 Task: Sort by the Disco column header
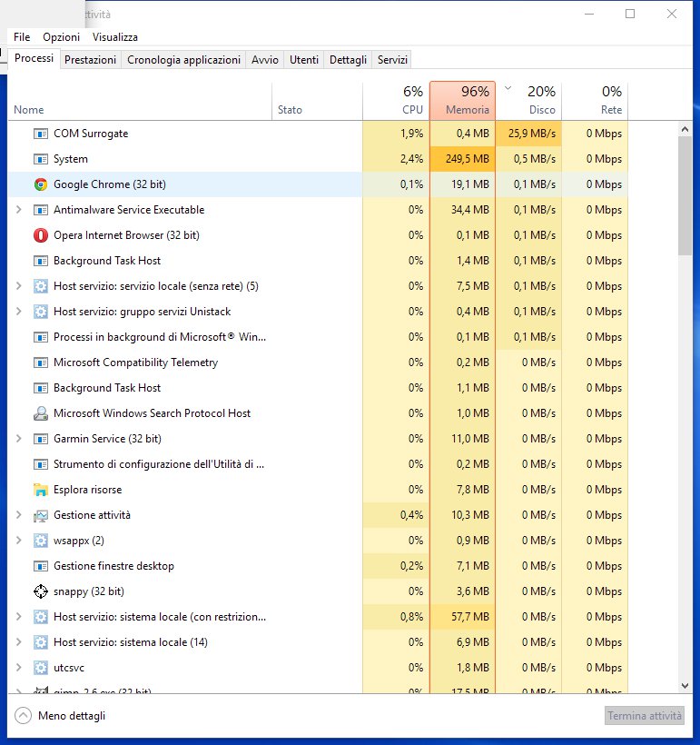point(528,101)
